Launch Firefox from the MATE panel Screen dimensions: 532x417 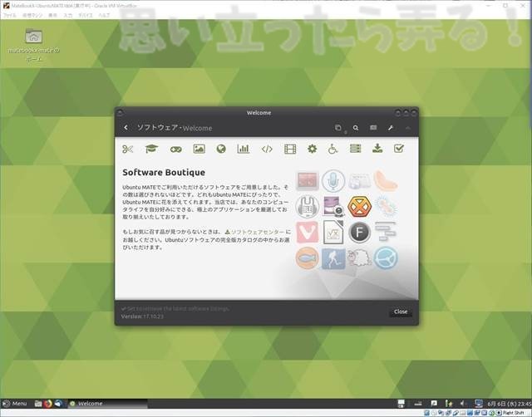[48, 404]
